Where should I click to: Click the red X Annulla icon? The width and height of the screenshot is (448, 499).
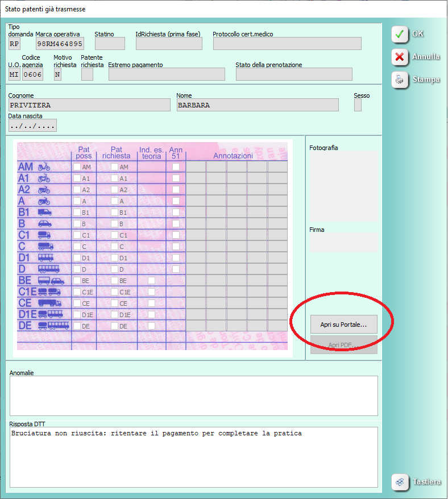point(400,57)
